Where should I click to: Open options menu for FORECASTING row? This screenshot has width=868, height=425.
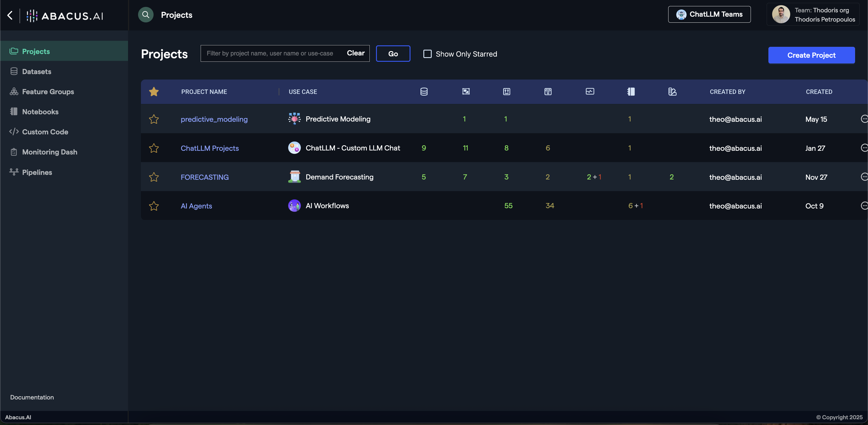[x=864, y=177]
